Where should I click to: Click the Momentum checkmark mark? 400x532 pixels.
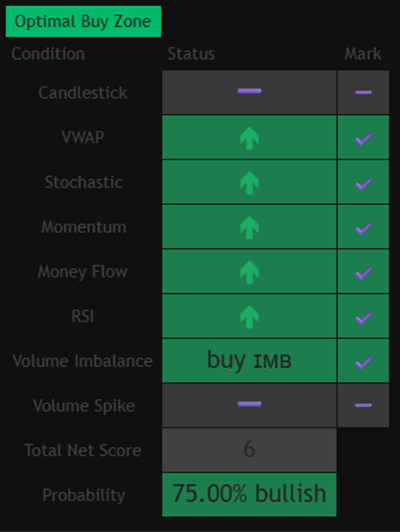363,229
